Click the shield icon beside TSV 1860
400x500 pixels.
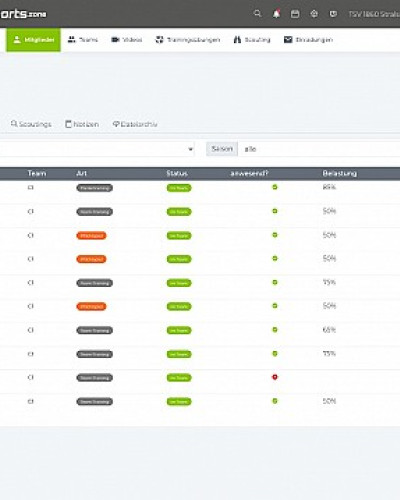(333, 14)
